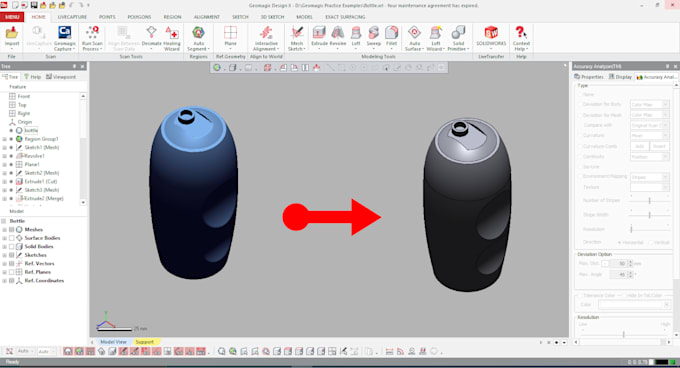Click the Model View tab
This screenshot has height=368, width=680.
[x=113, y=342]
